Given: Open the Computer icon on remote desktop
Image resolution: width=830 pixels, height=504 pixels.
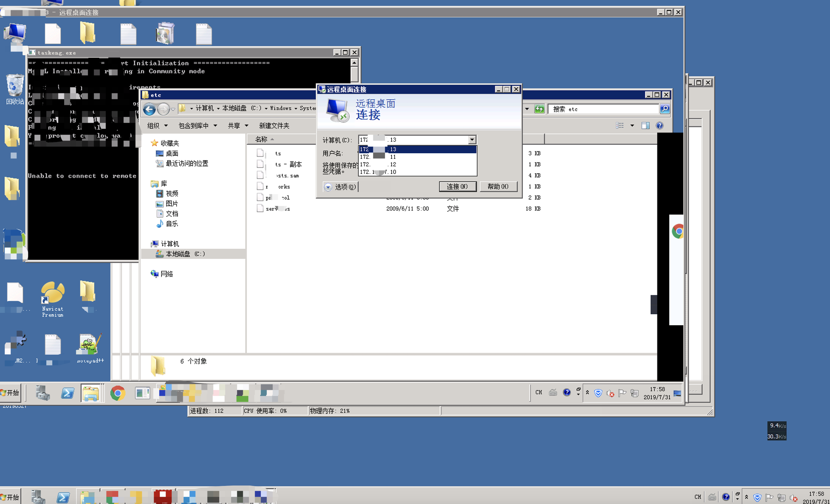Looking at the screenshot, I should coord(15,33).
